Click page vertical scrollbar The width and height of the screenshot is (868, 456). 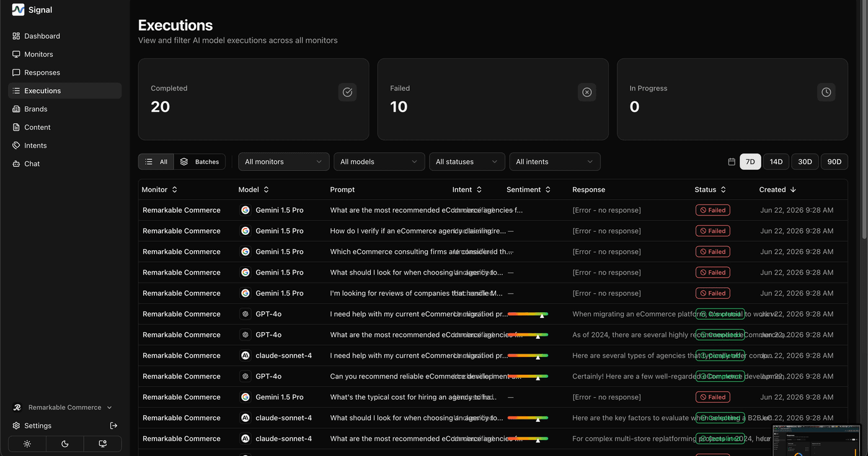coord(864,120)
